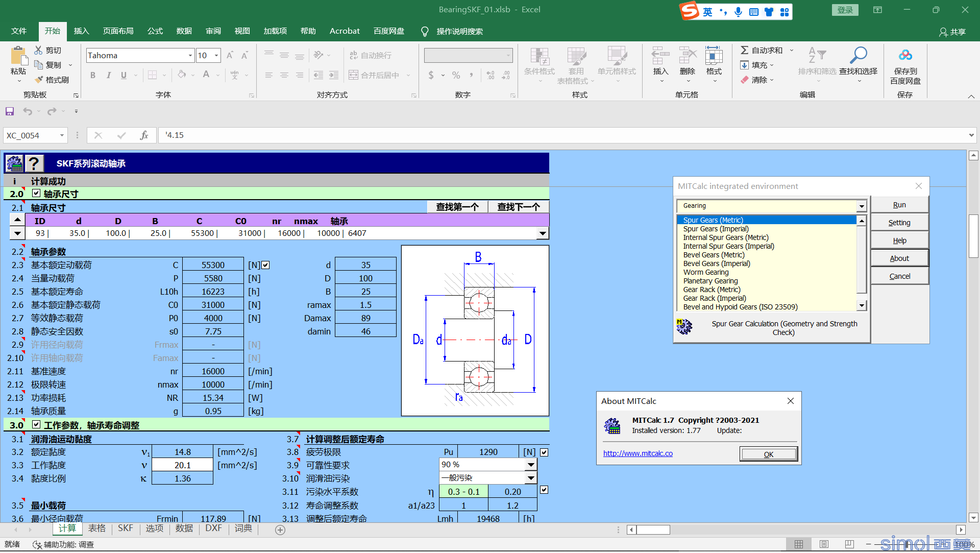Click the 工作黏度 20.1 input cell

(182, 465)
